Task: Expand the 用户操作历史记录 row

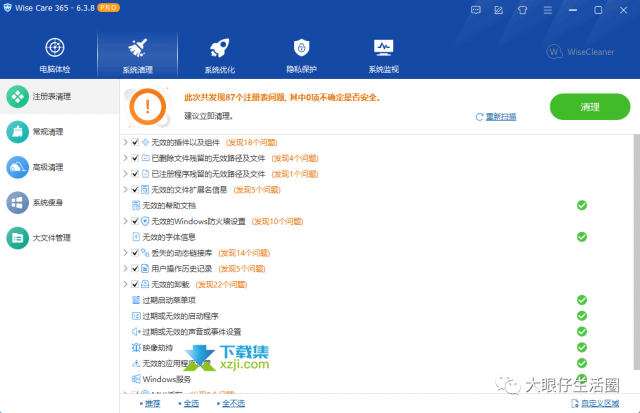Action: pyautogui.click(x=126, y=269)
